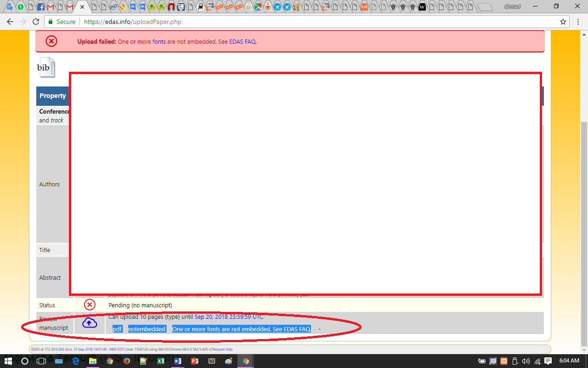This screenshot has width=588, height=368.
Task: Open the XAMPP control panel from the system tray
Action: click(504, 361)
